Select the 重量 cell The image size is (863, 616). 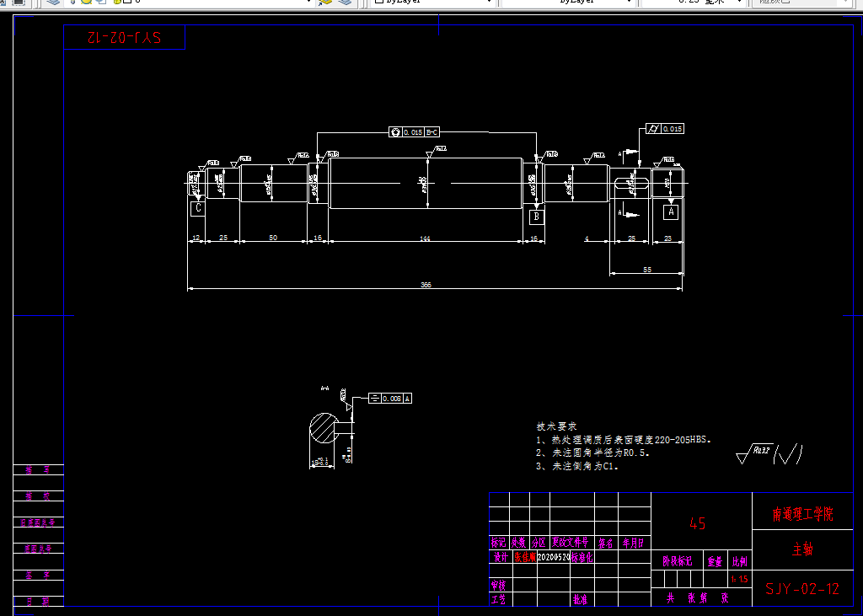715,561
